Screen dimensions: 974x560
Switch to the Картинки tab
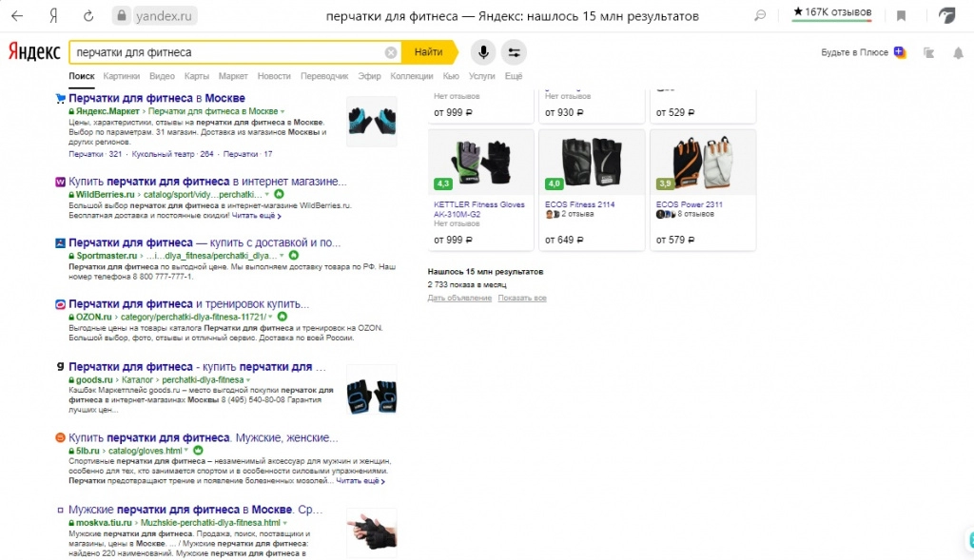tap(121, 76)
